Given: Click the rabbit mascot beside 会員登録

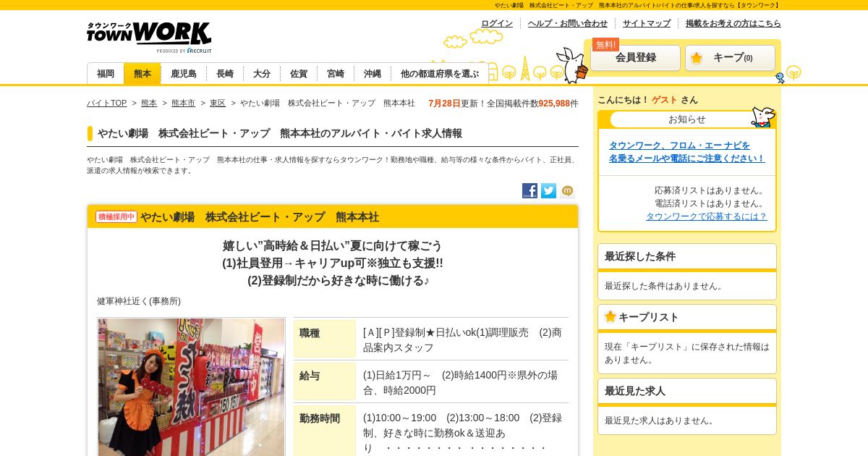Looking at the screenshot, I should (572, 64).
